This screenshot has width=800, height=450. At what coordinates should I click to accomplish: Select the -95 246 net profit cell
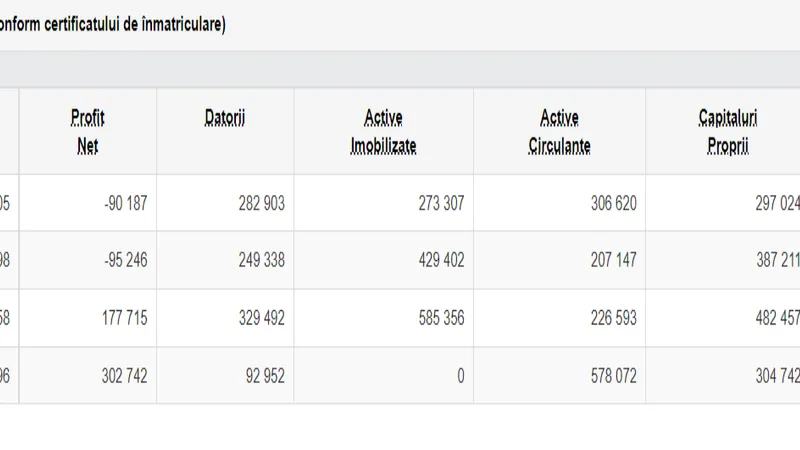(126, 260)
